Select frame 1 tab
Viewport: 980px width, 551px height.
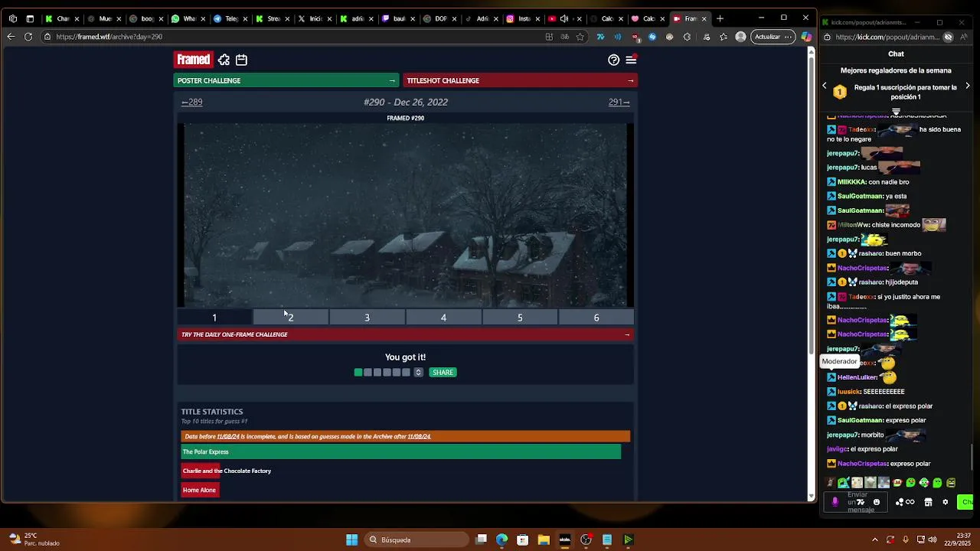pos(214,318)
